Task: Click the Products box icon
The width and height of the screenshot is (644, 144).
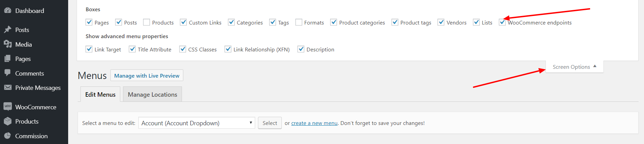Action: (x=7, y=121)
